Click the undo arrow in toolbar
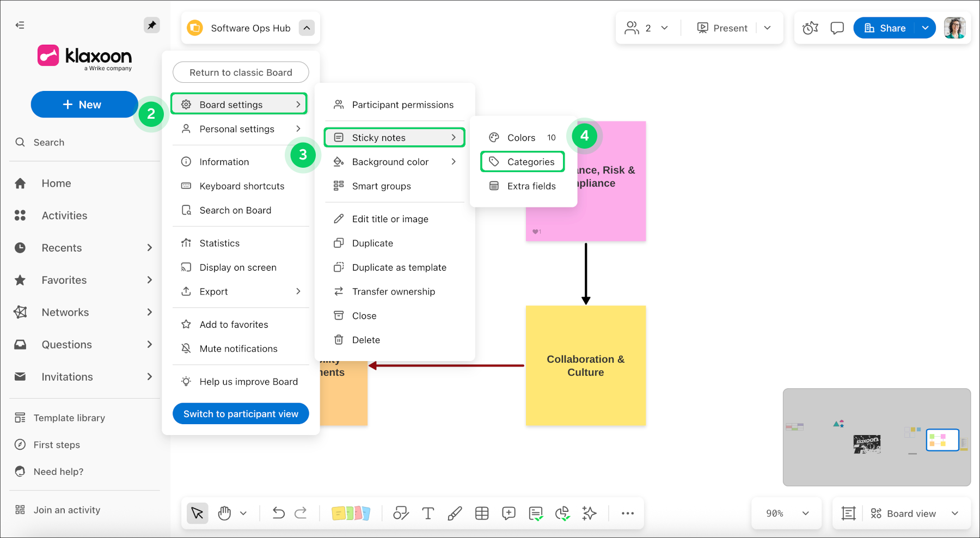The image size is (980, 538). 278,513
